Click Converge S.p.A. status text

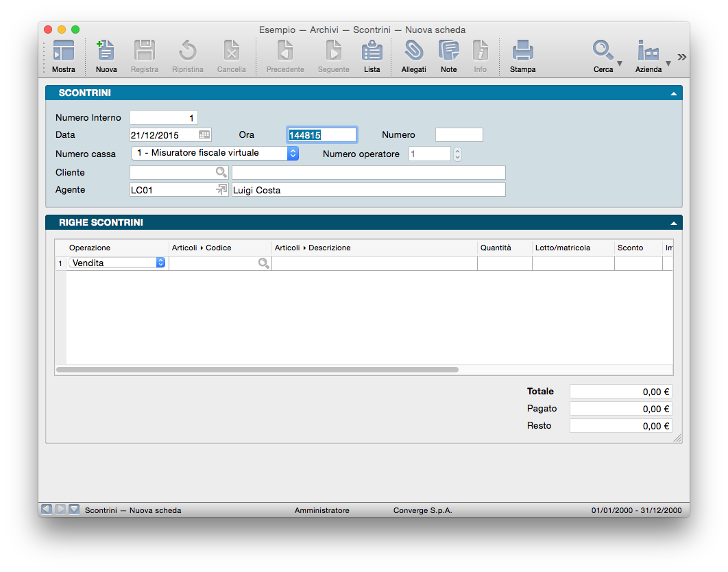[422, 510]
